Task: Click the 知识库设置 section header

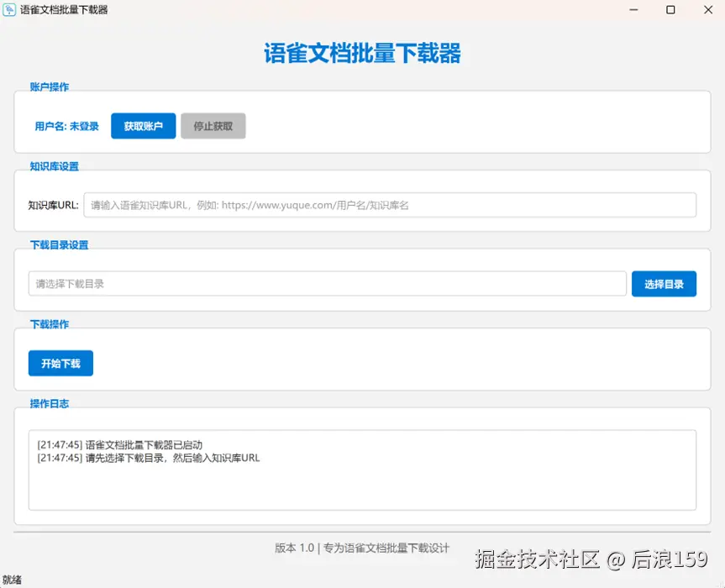Action: pos(55,165)
